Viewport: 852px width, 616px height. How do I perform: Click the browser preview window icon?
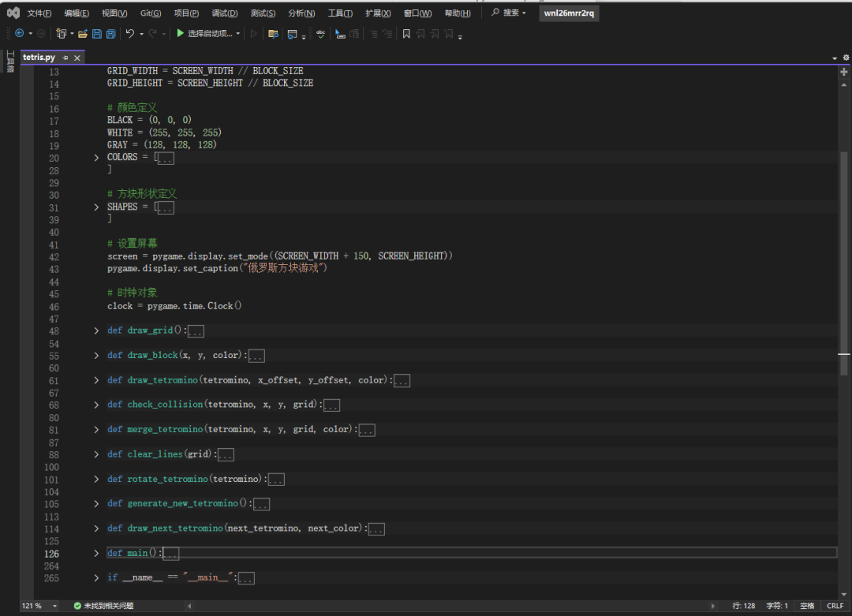pyautogui.click(x=292, y=34)
